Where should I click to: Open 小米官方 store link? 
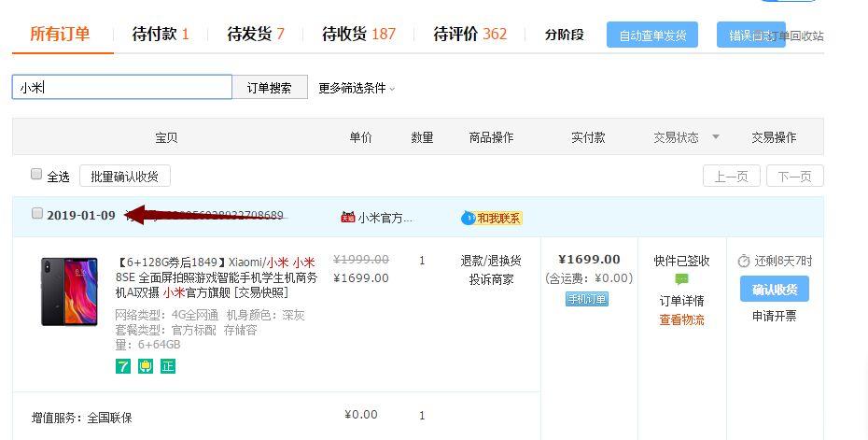385,218
